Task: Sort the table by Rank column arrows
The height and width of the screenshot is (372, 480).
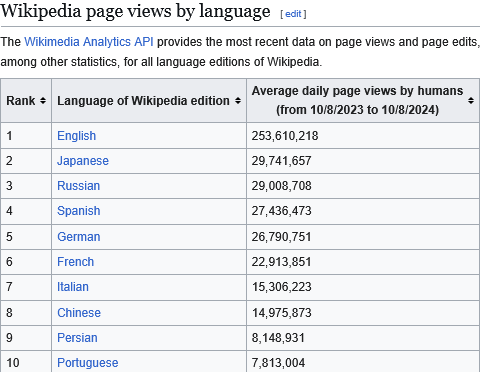Action: (43, 101)
